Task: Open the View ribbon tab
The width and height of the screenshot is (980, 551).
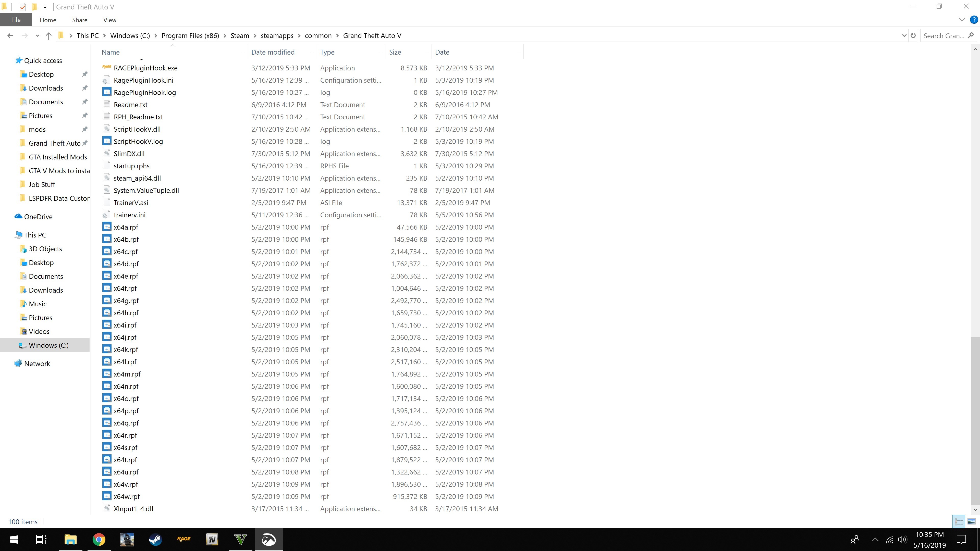Action: 109,20
